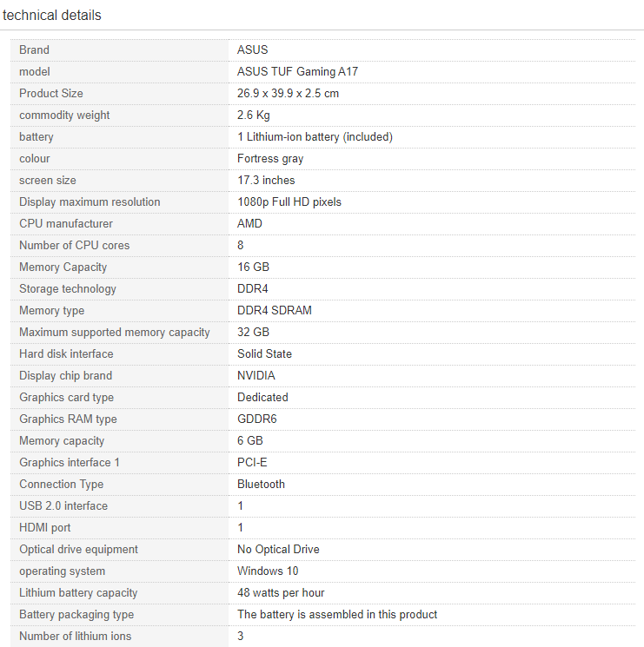Image resolution: width=644 pixels, height=647 pixels.
Task: Click the Display chip brand NVIDIA value
Action: (256, 375)
